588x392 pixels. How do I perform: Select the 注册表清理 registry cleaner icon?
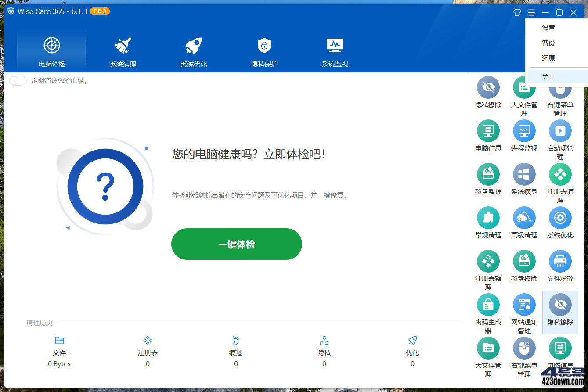560,174
